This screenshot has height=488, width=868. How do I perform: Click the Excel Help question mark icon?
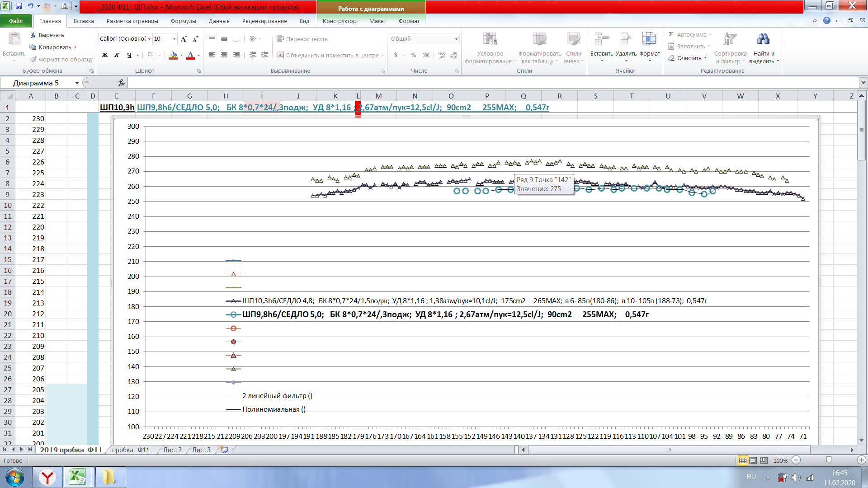click(x=827, y=21)
